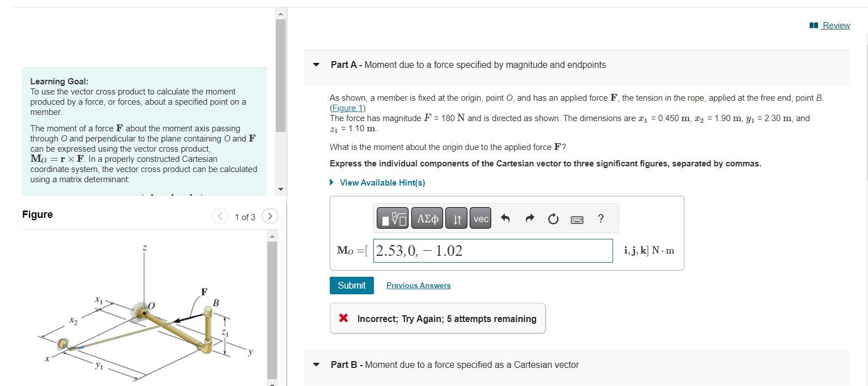Image resolution: width=868 pixels, height=386 pixels.
Task: Expand View Available Hint(s)
Action: point(381,182)
